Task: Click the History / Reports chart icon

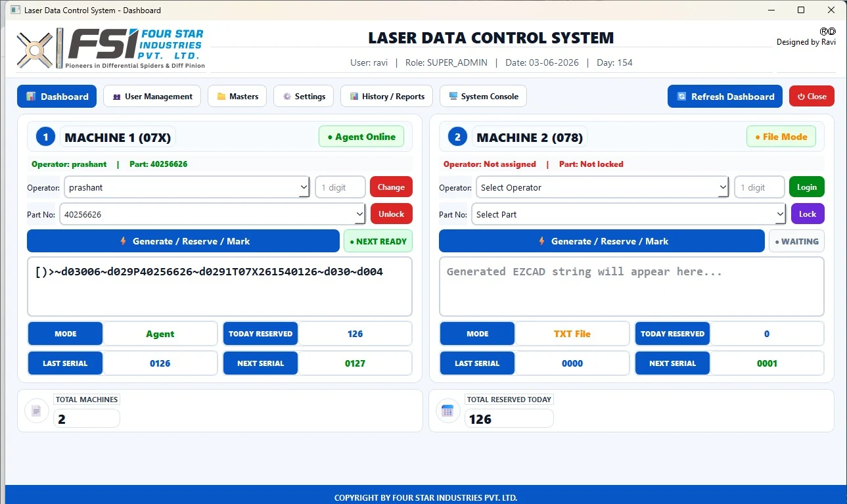Action: click(x=354, y=97)
